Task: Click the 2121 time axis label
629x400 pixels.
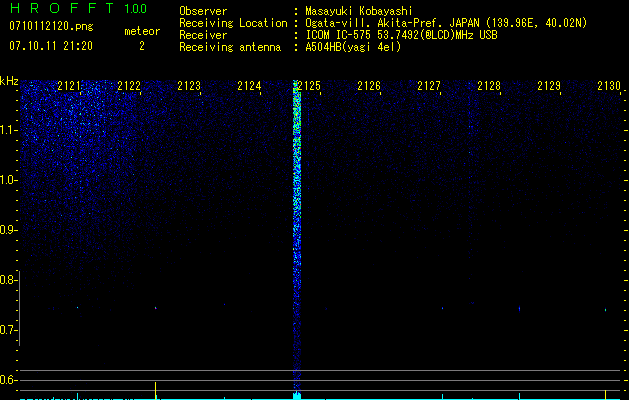Action: coord(69,86)
